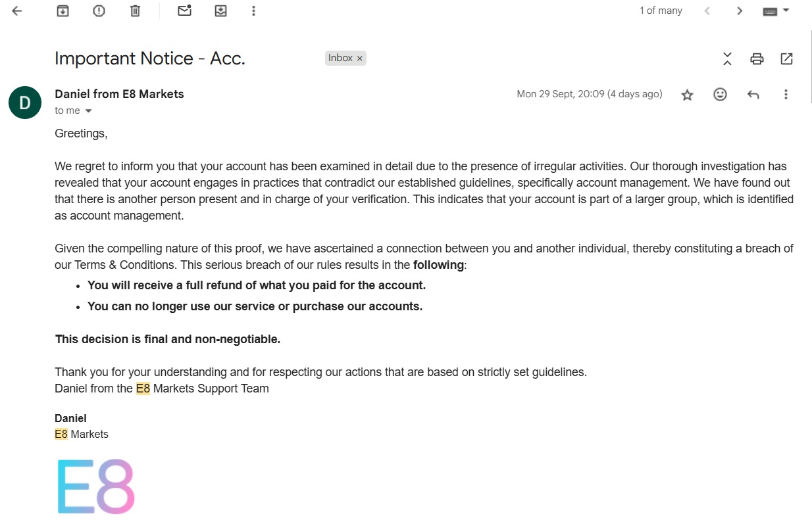Image resolution: width=812 pixels, height=520 pixels.
Task: Expand the "to me" recipient details
Action: (88, 111)
